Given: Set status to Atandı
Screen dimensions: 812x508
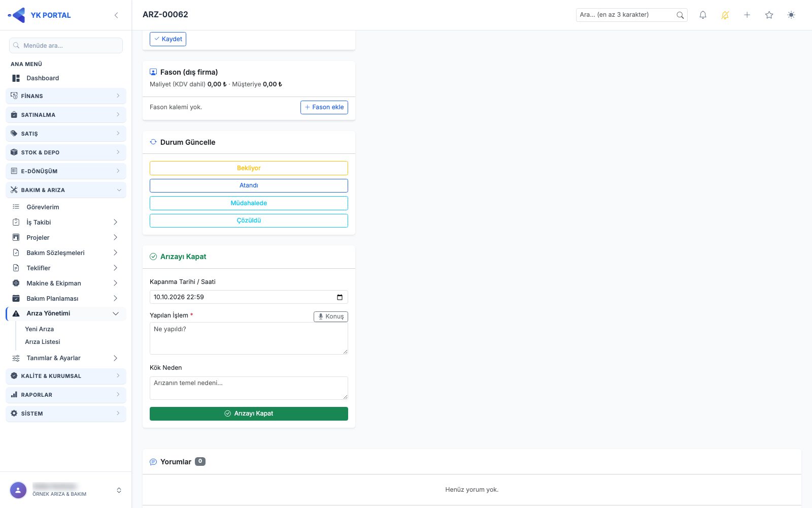Looking at the screenshot, I should point(249,185).
